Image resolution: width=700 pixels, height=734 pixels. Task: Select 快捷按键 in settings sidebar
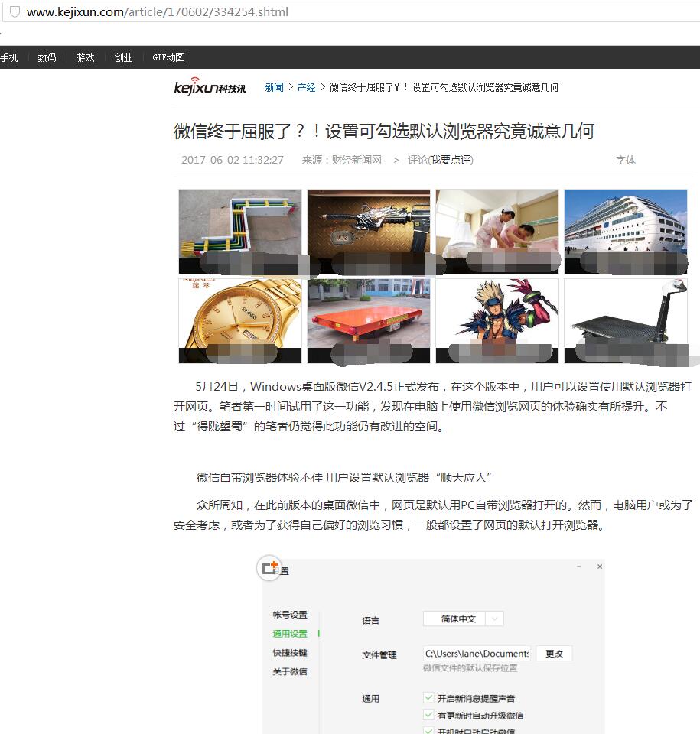coord(290,652)
